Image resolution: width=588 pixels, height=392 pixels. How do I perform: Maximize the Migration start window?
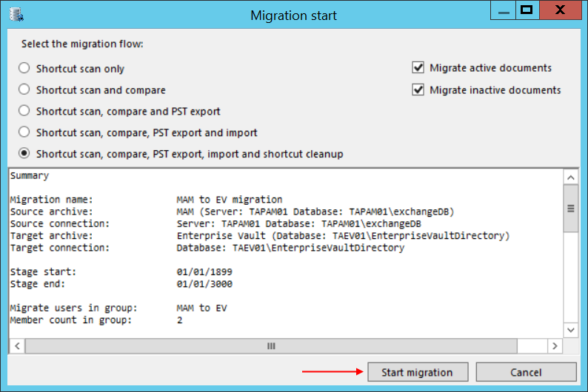(527, 10)
